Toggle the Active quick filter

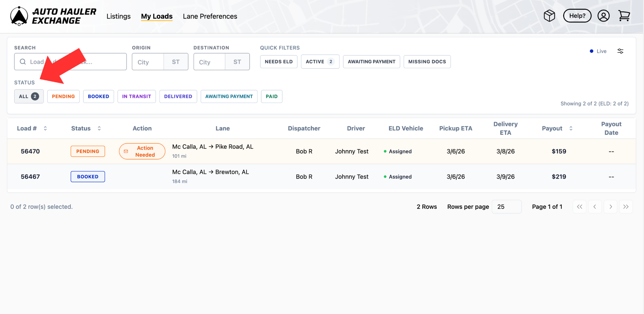point(320,62)
